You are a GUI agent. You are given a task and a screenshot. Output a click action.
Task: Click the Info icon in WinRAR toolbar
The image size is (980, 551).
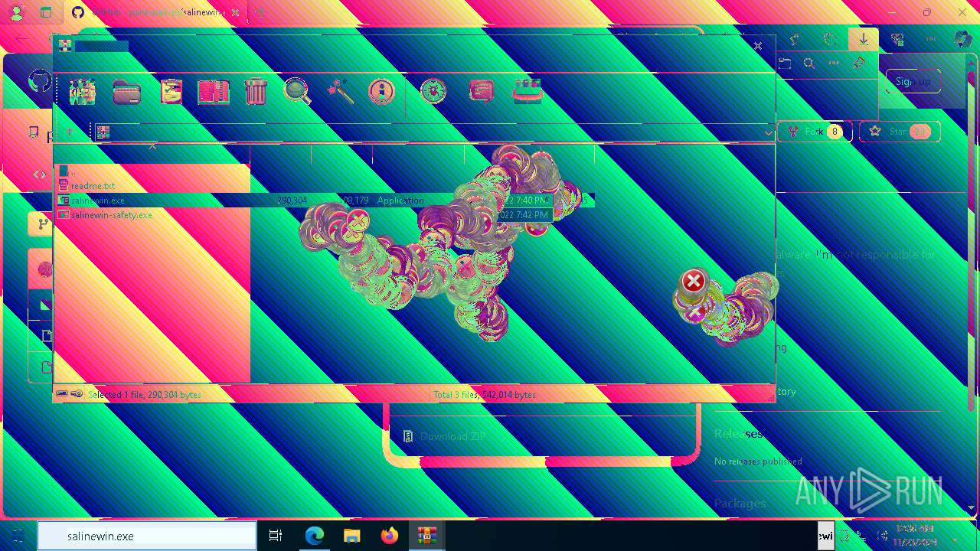381,92
